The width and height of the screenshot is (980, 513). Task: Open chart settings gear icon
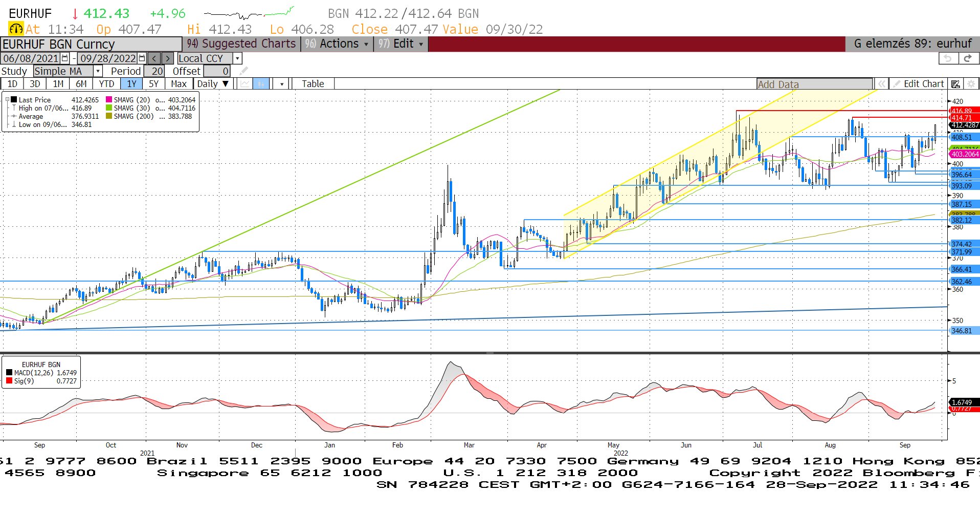971,84
